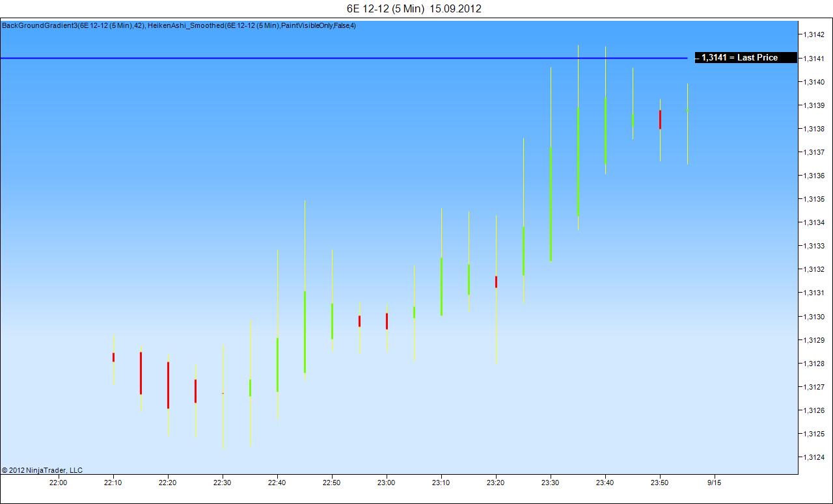The height and width of the screenshot is (504, 833).
Task: Click the 1,3131 price axis label
Action: [x=813, y=293]
